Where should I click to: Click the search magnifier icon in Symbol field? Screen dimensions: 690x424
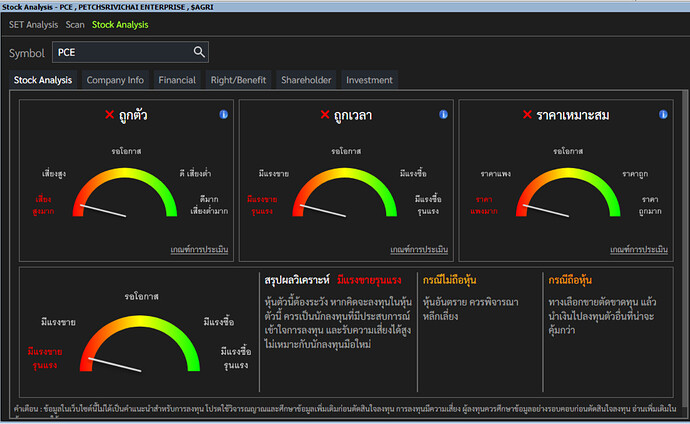point(199,52)
